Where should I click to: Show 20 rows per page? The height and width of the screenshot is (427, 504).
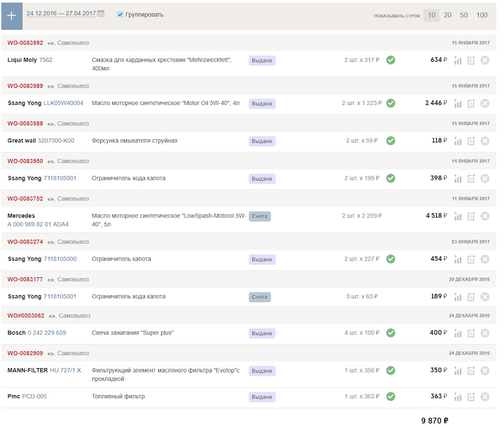pos(447,15)
